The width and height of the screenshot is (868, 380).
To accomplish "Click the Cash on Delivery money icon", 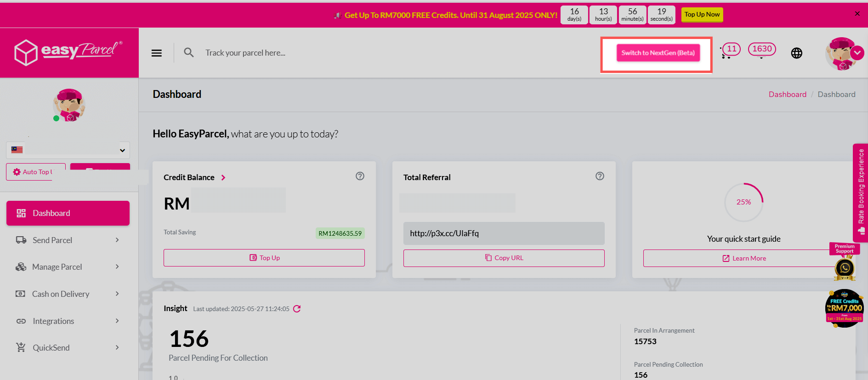I will point(21,294).
